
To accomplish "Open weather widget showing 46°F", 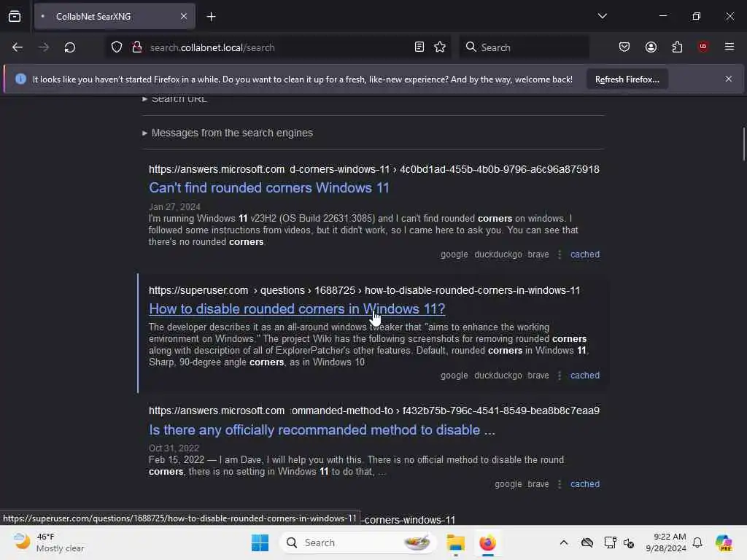I will [x=49, y=542].
